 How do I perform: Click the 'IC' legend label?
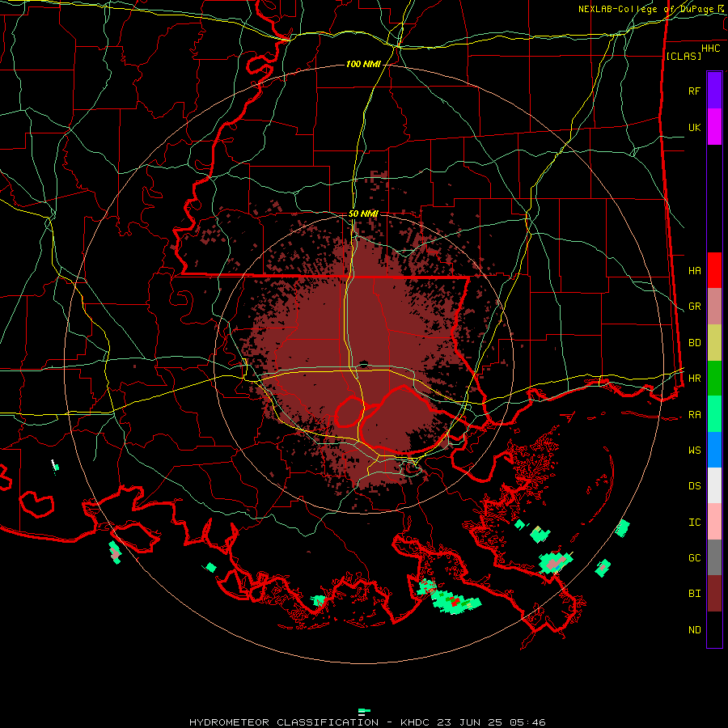pyautogui.click(x=694, y=522)
